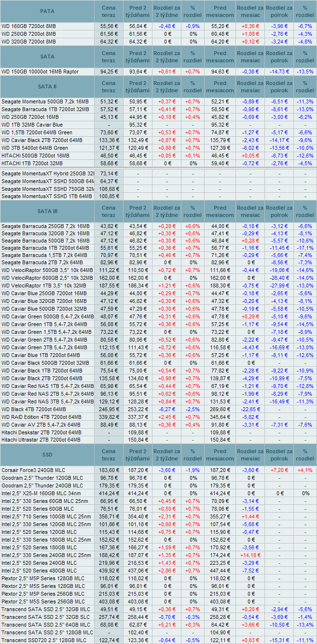Click the SATA III section header
The height and width of the screenshot is (644, 317).
pyautogui.click(x=47, y=211)
